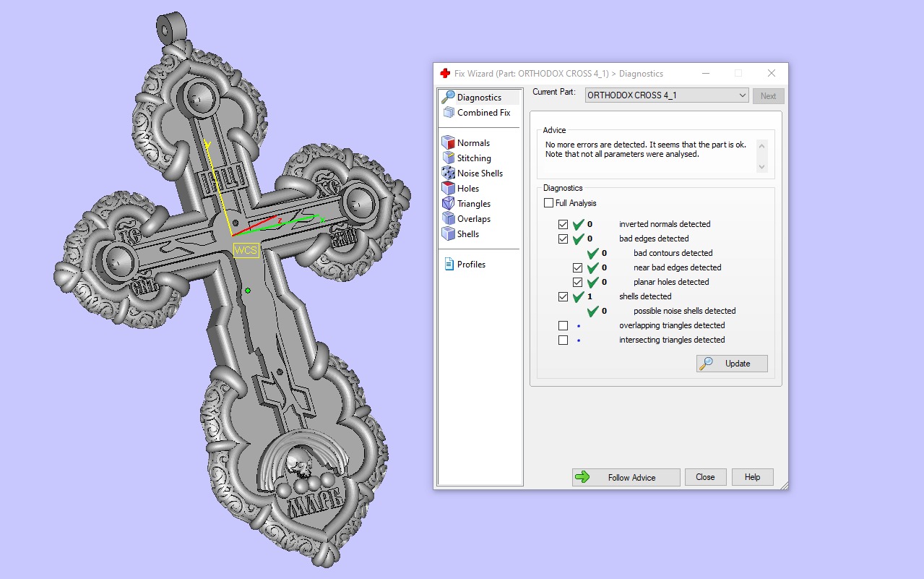Viewport: 924px width, 579px height.
Task: Click the 'bad contours detected' label
Action: point(673,253)
